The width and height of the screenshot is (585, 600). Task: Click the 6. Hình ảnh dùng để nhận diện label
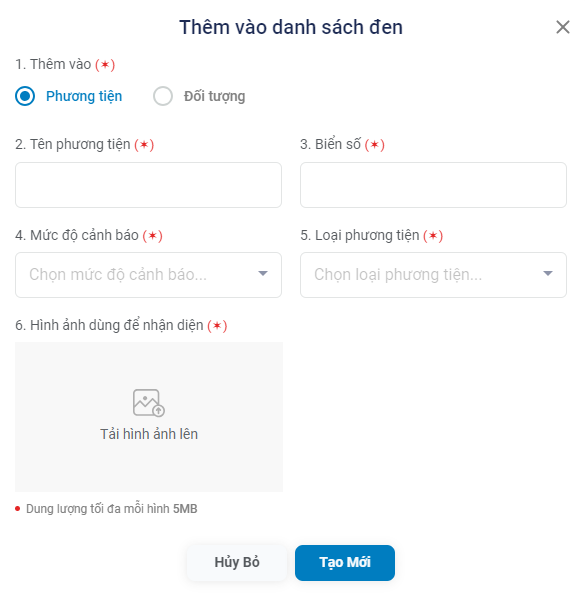click(x=121, y=325)
